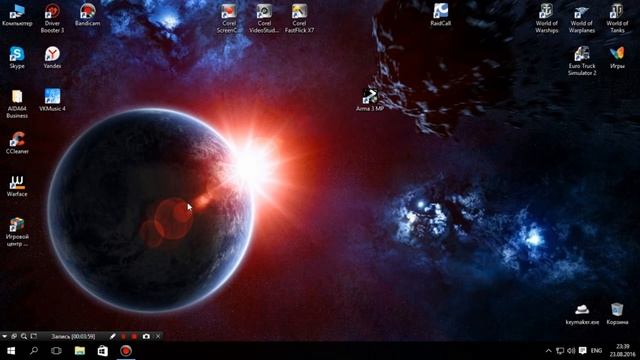This screenshot has height=360, width=640.
Task: Open the taskbar clock and date
Action: (622, 351)
